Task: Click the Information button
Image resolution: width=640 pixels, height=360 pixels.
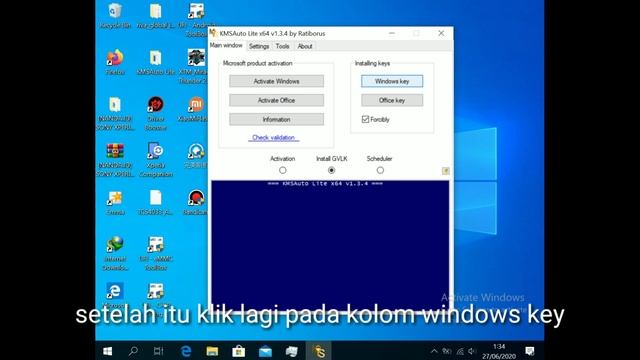Action: click(276, 120)
